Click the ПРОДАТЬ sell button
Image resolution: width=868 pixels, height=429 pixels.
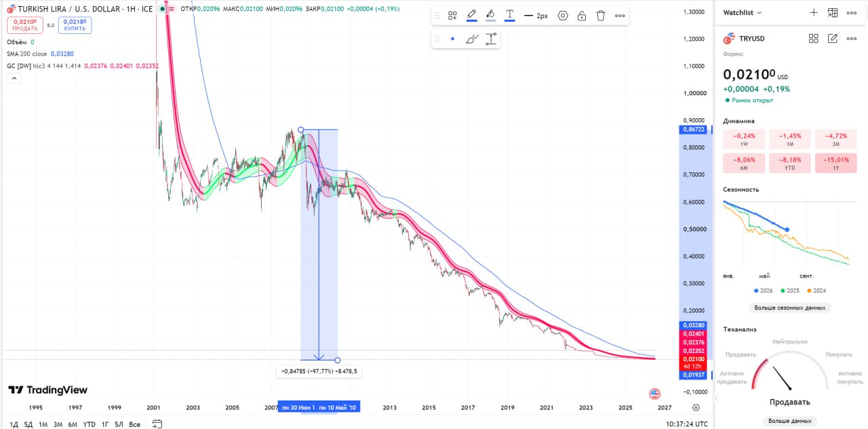pyautogui.click(x=25, y=25)
